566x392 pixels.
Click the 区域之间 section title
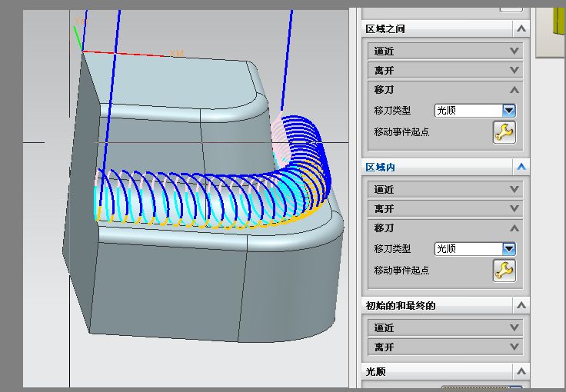tap(385, 29)
